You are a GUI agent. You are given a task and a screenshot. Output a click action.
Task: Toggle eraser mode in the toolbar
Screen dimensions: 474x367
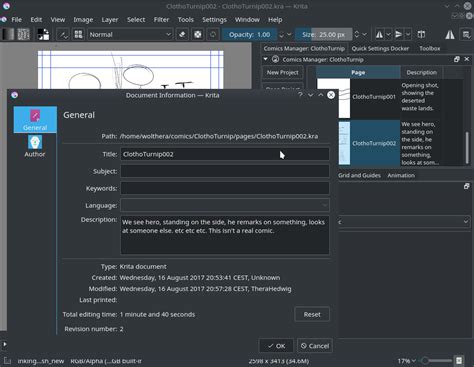point(182,34)
